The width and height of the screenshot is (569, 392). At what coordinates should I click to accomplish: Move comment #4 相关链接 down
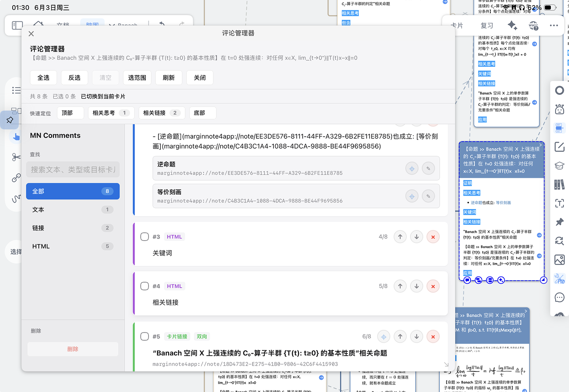417,286
